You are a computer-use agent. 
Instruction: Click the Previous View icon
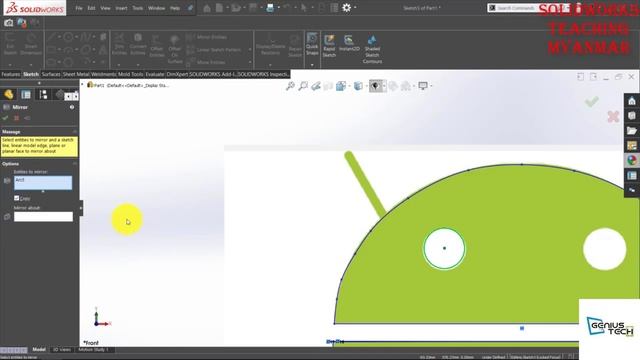(316, 86)
